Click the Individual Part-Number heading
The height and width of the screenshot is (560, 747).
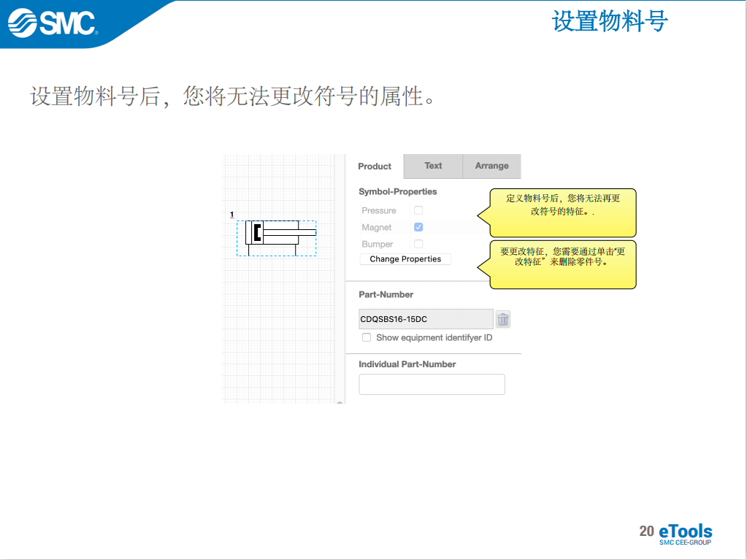407,364
